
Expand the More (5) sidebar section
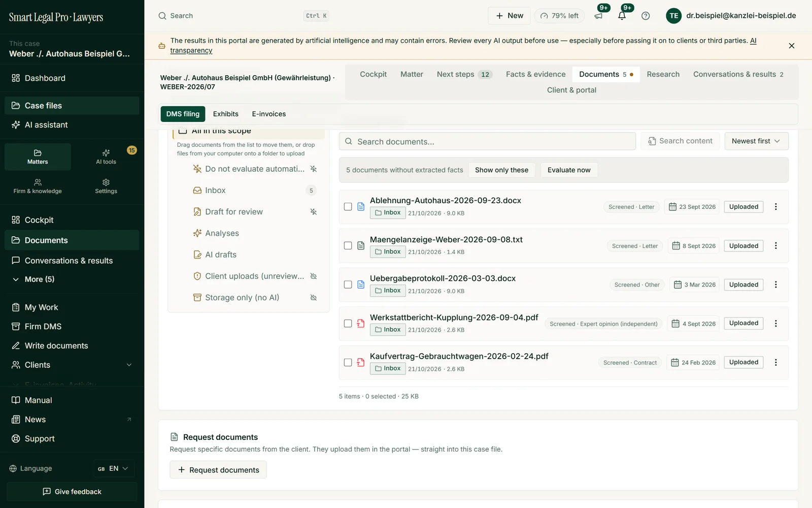[72, 279]
